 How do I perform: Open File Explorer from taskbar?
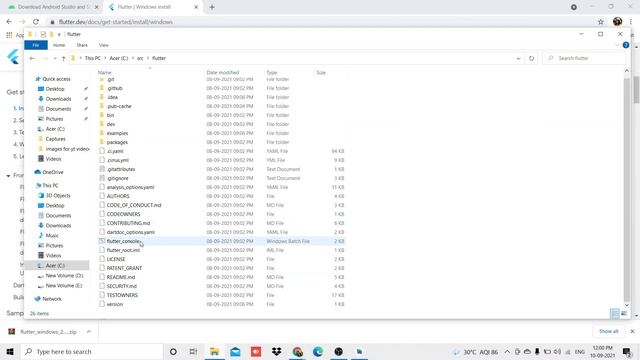[214, 351]
